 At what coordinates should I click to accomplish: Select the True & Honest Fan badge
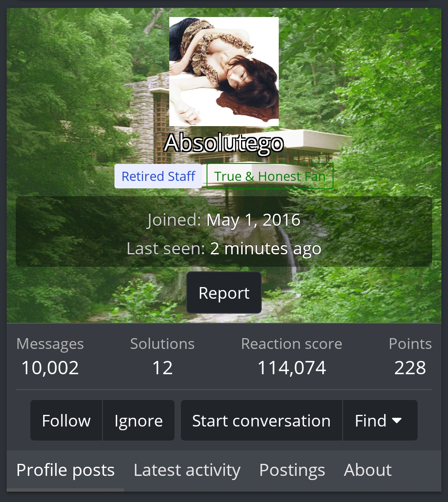(x=270, y=176)
